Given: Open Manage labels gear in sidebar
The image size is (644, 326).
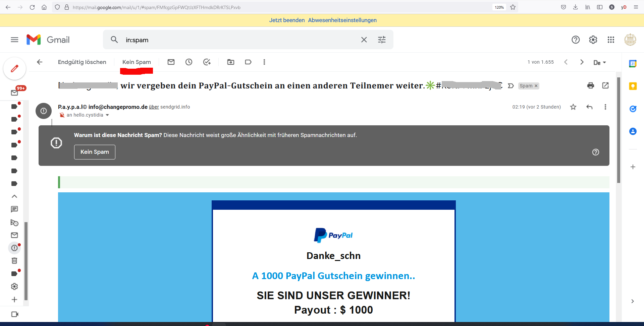Looking at the screenshot, I should click(14, 286).
